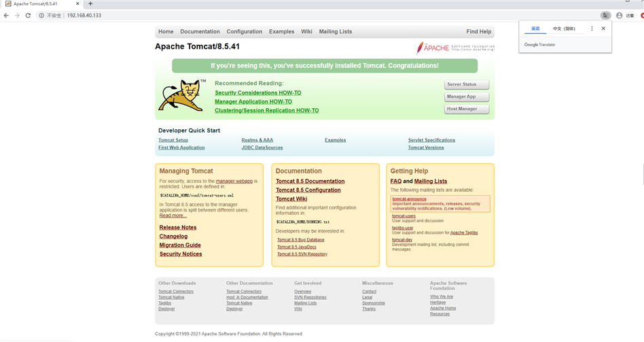Click the Manager App button
The height and width of the screenshot is (342, 644).
coord(467,97)
